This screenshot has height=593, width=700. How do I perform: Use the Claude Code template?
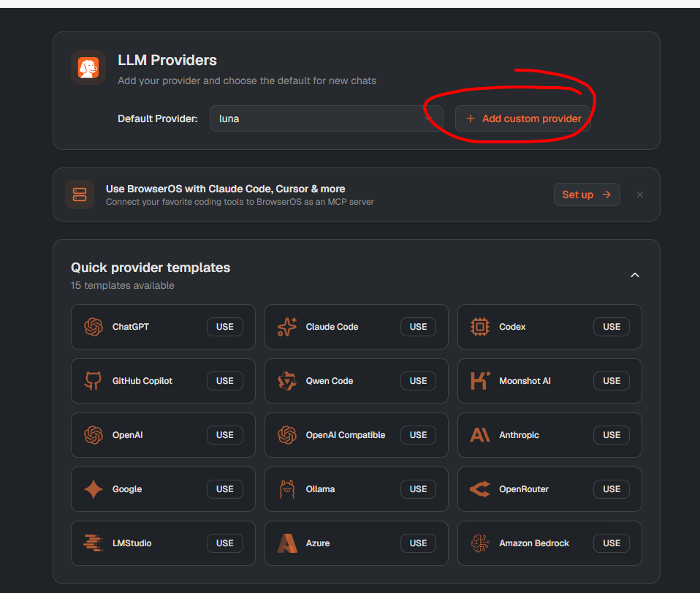click(x=418, y=327)
